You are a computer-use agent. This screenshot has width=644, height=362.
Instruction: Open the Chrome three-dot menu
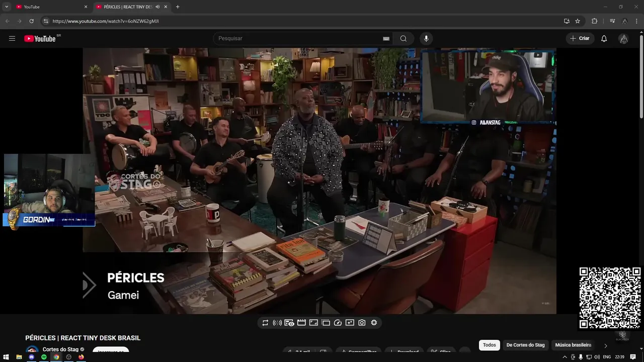[637, 21]
